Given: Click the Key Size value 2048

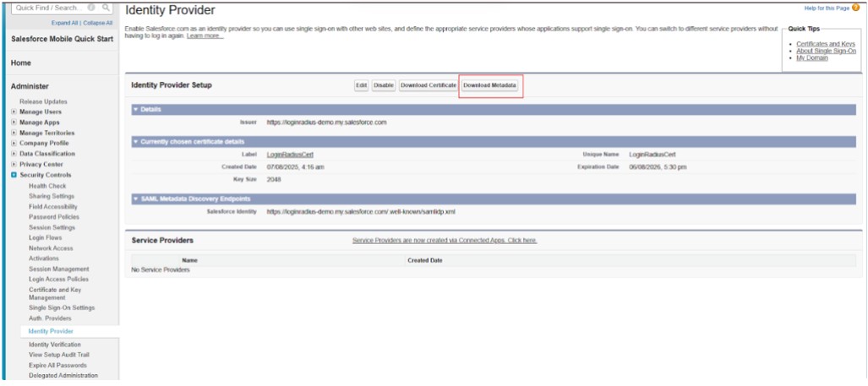Looking at the screenshot, I should [274, 180].
